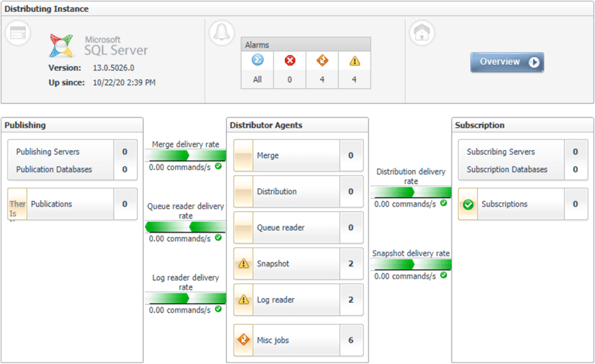595x364 pixels.
Task: Click the home icon beside Overview
Action: pos(422,32)
